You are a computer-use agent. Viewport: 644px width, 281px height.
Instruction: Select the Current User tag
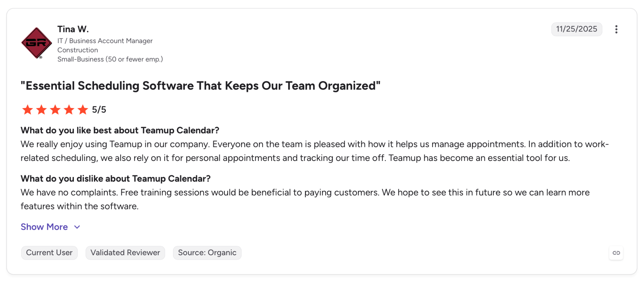49,253
